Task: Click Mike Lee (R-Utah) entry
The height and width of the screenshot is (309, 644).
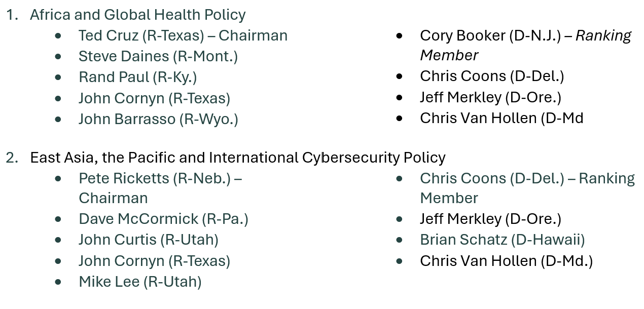Action: [140, 282]
